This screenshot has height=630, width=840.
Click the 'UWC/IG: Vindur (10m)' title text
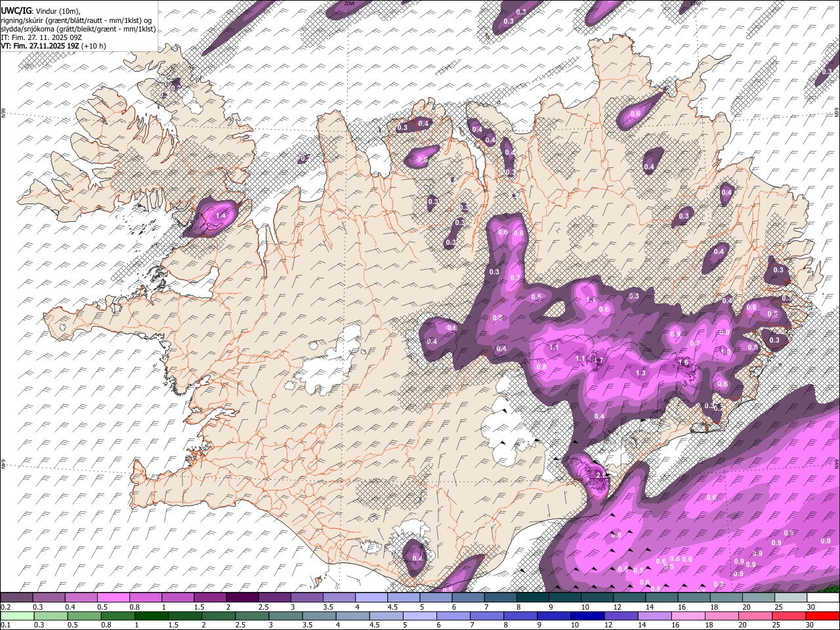pyautogui.click(x=41, y=10)
